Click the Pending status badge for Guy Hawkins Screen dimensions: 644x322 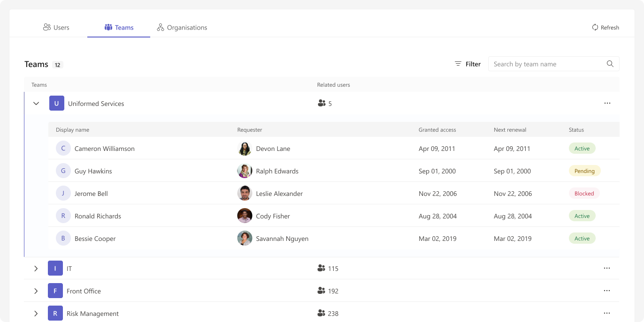click(x=584, y=171)
